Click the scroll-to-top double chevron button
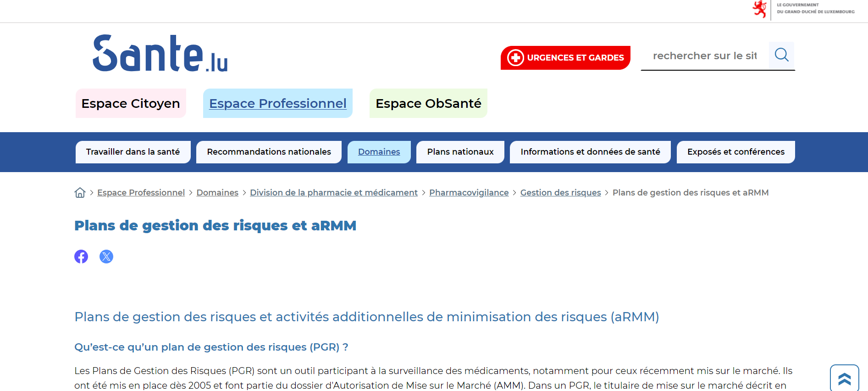The width and height of the screenshot is (868, 391). point(844,379)
